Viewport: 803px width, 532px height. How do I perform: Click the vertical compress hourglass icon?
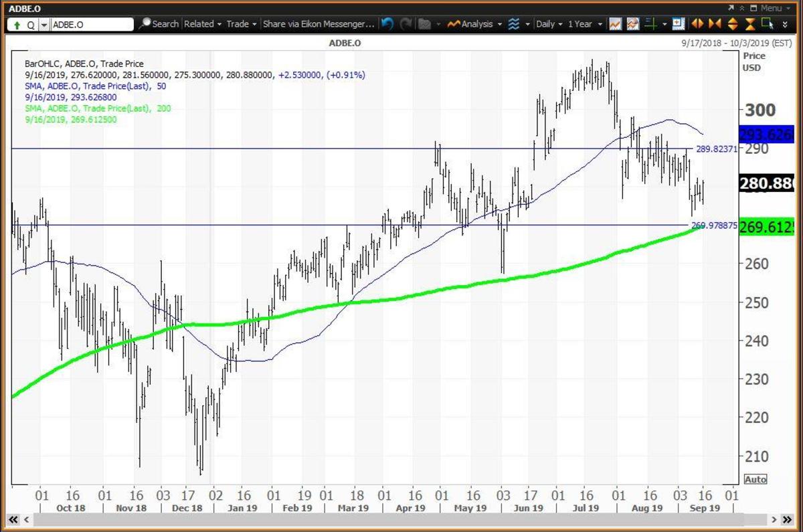tap(750, 24)
